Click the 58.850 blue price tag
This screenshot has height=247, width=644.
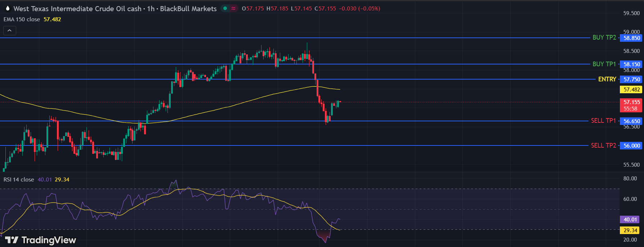pyautogui.click(x=632, y=38)
